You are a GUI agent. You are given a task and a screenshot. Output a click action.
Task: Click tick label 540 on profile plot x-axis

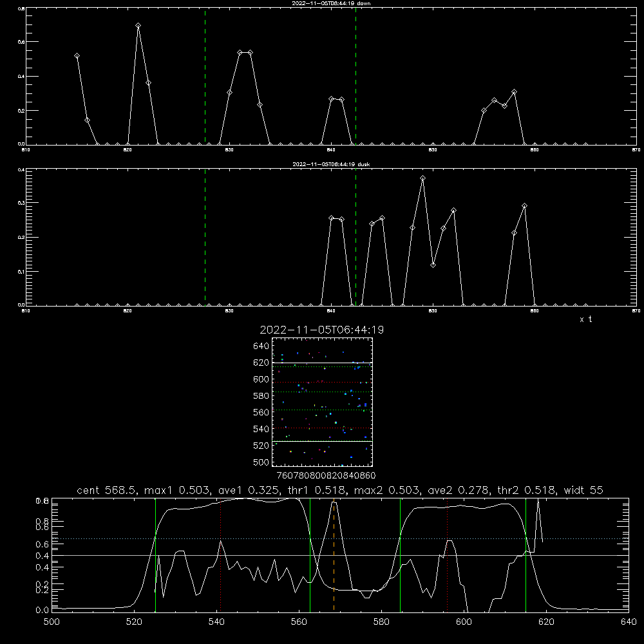click(x=216, y=622)
